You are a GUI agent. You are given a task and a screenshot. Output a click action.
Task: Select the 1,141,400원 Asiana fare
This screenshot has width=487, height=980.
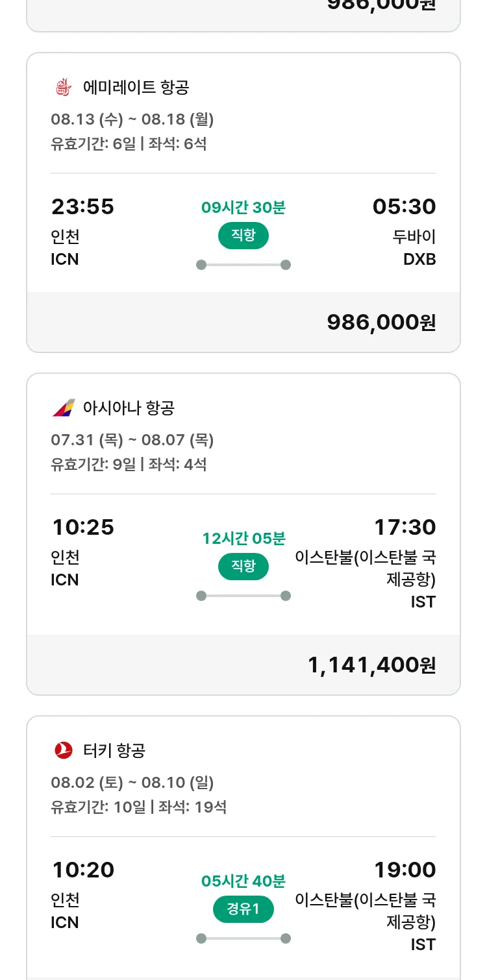pyautogui.click(x=371, y=665)
